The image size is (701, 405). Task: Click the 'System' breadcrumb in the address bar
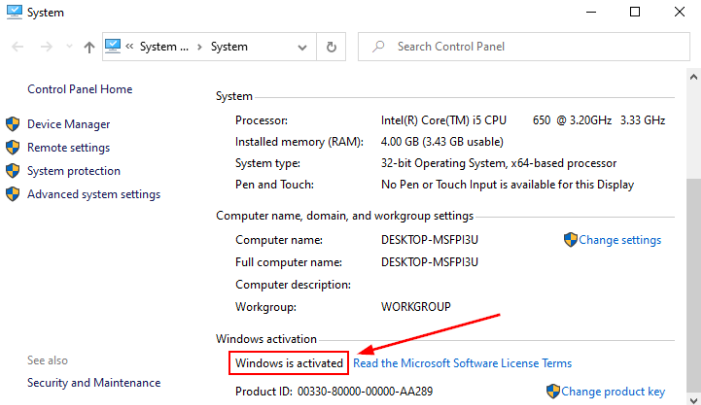[229, 46]
